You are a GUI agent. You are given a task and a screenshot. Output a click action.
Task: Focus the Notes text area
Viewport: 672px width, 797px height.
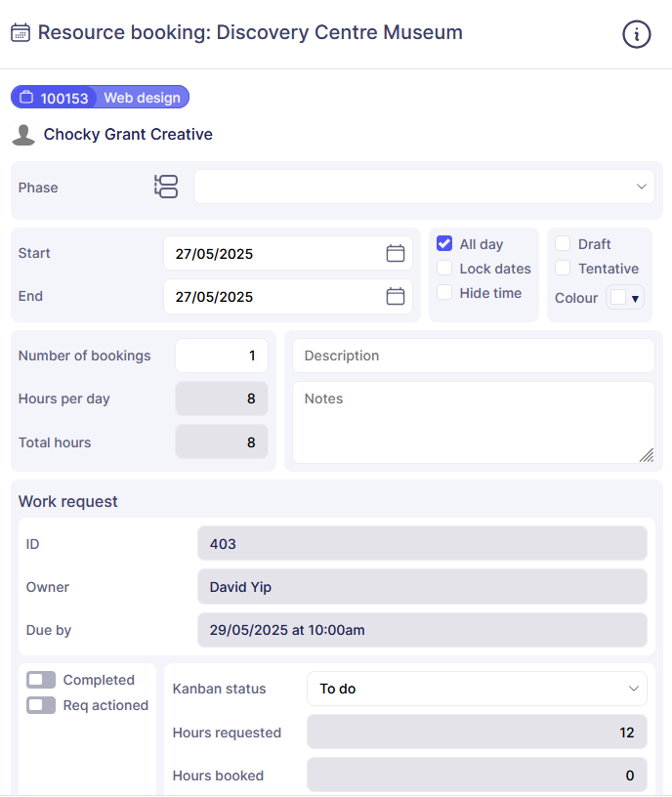click(473, 422)
